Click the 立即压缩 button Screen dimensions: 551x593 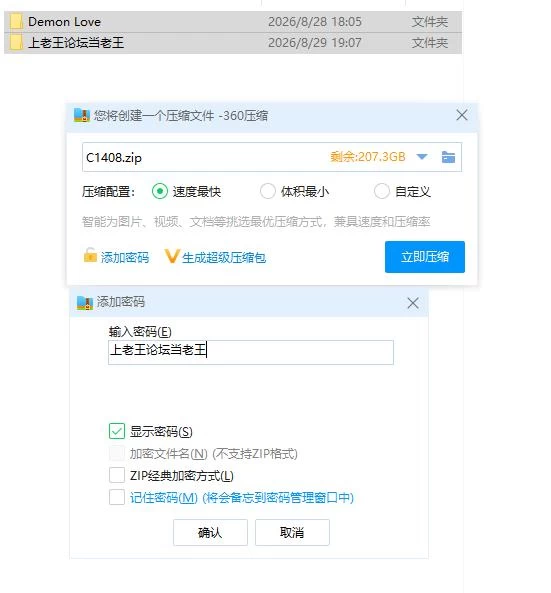pyautogui.click(x=425, y=257)
